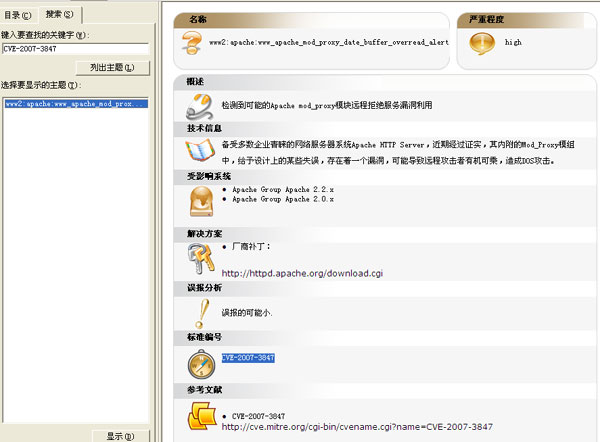This screenshot has width=600, height=442.
Task: Select www2:apache topic in the results list
Action: pos(75,103)
